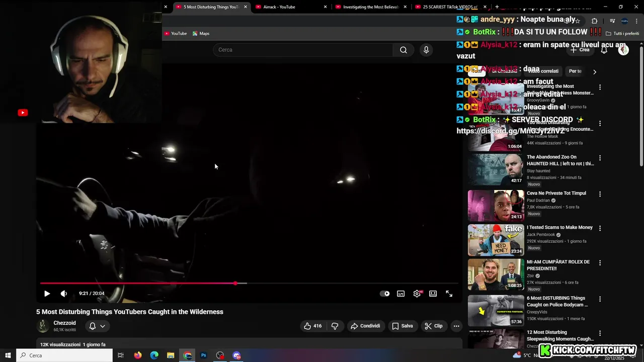Launch Microsoft Edge from the taskbar
Viewport: 644px width, 362px height.
[x=154, y=355]
